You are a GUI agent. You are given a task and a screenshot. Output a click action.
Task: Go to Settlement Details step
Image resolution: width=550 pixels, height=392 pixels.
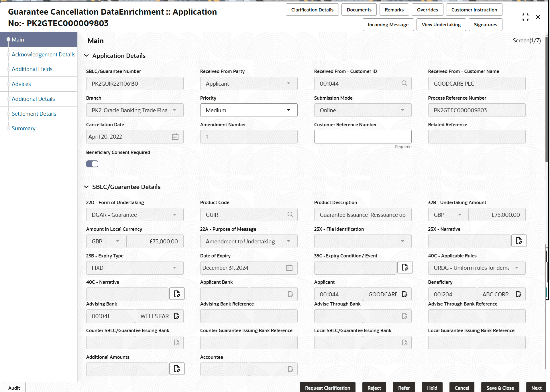(x=34, y=114)
